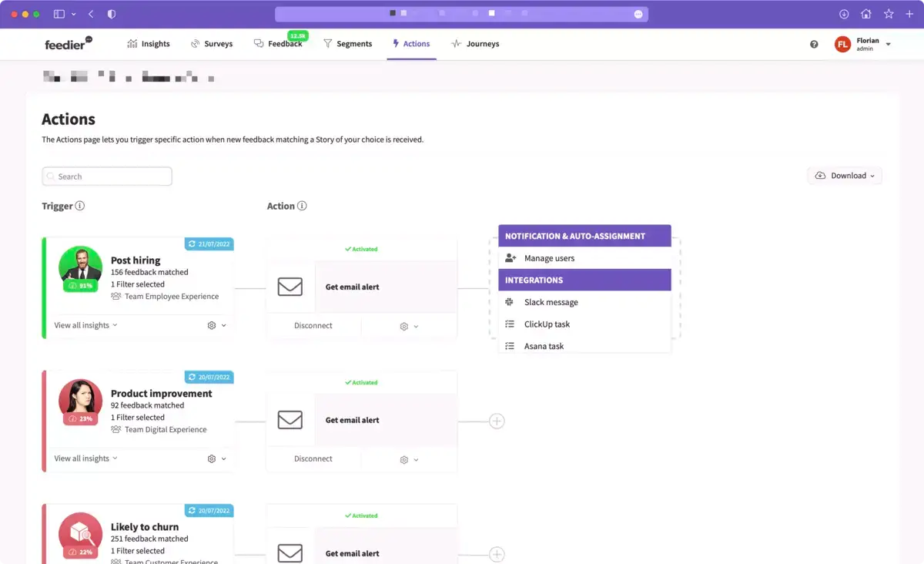Screen dimensions: 924x564
Task: Open the Post hiring trigger title
Action: click(x=136, y=260)
